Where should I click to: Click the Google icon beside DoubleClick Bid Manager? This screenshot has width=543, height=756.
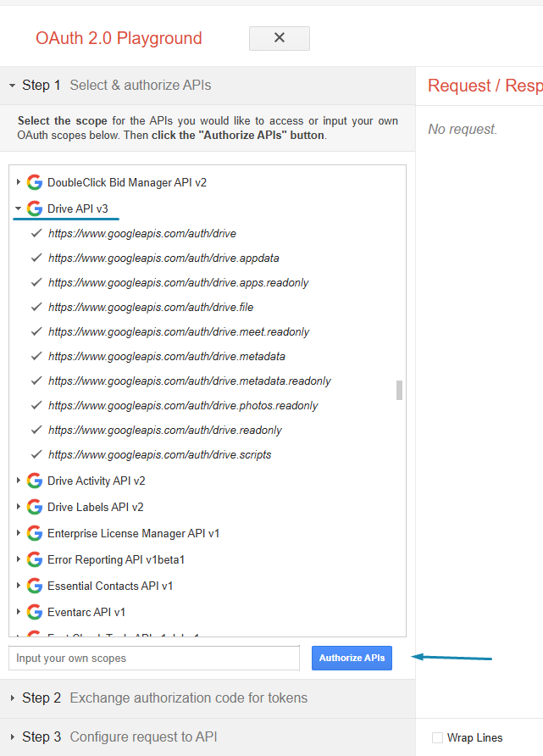(35, 182)
